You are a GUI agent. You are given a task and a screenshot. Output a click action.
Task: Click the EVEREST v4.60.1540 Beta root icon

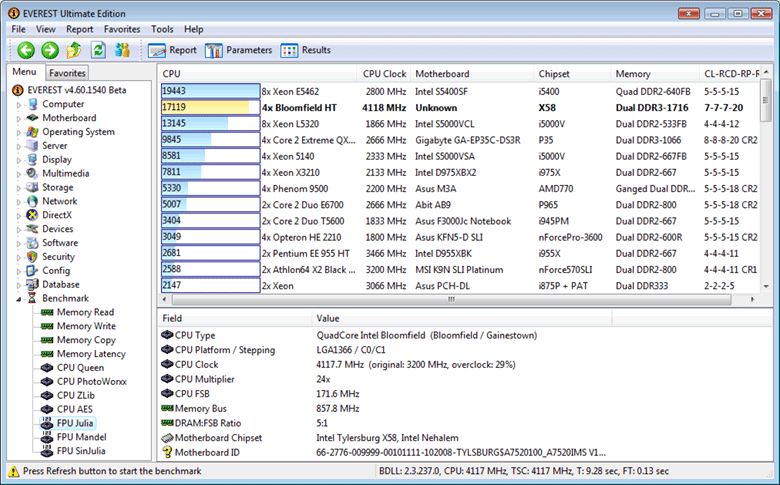tap(18, 90)
